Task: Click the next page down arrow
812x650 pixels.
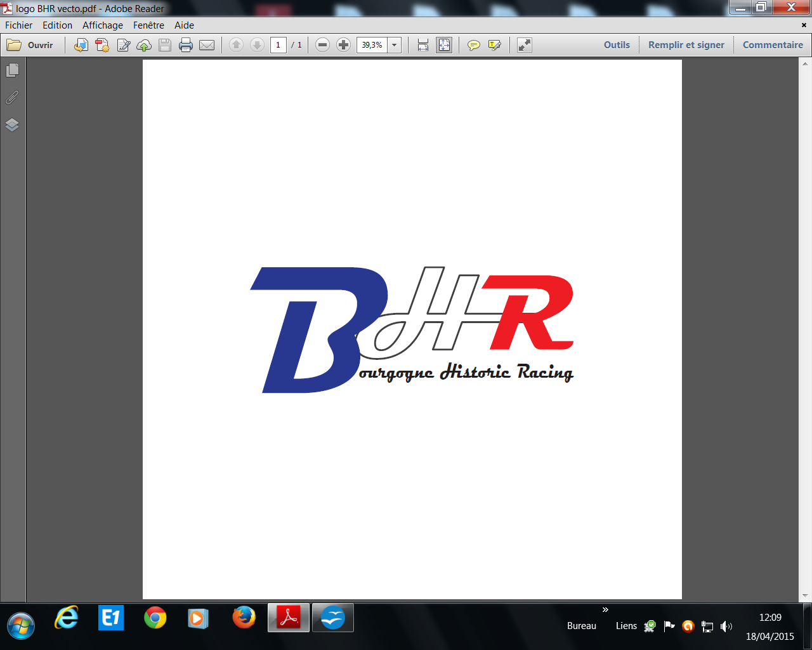Action: pyautogui.click(x=257, y=45)
